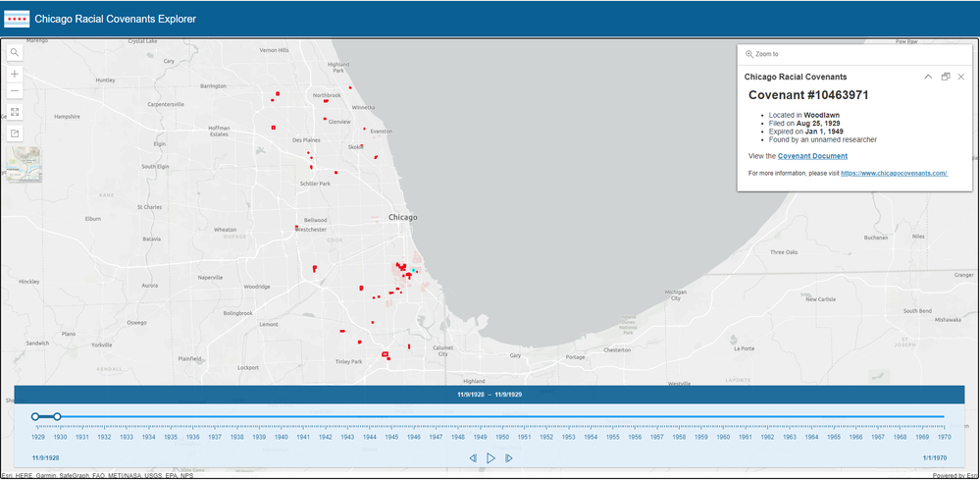Screen dimensions: 980x480
Task: Click the 11/9/1928 – 11/9/1929 date range header
Action: pos(490,395)
